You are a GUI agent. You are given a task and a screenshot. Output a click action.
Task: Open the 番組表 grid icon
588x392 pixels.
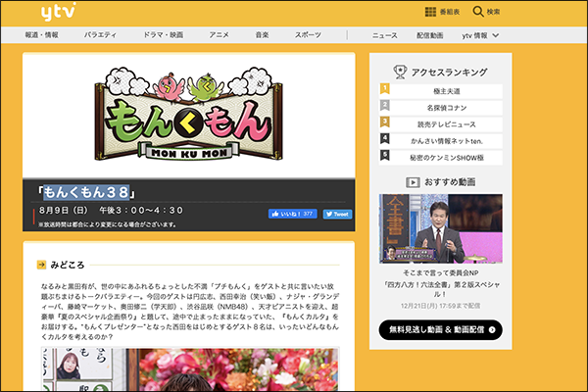pos(430,12)
